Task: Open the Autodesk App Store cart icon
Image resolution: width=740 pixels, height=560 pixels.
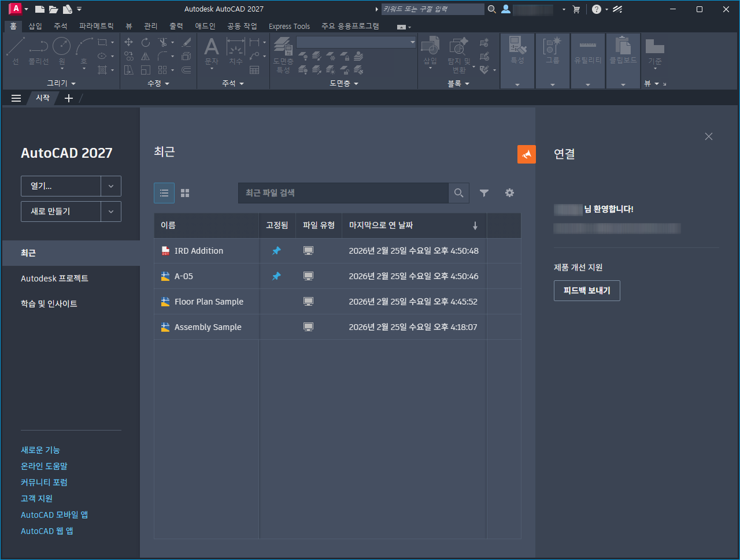Action: (576, 9)
